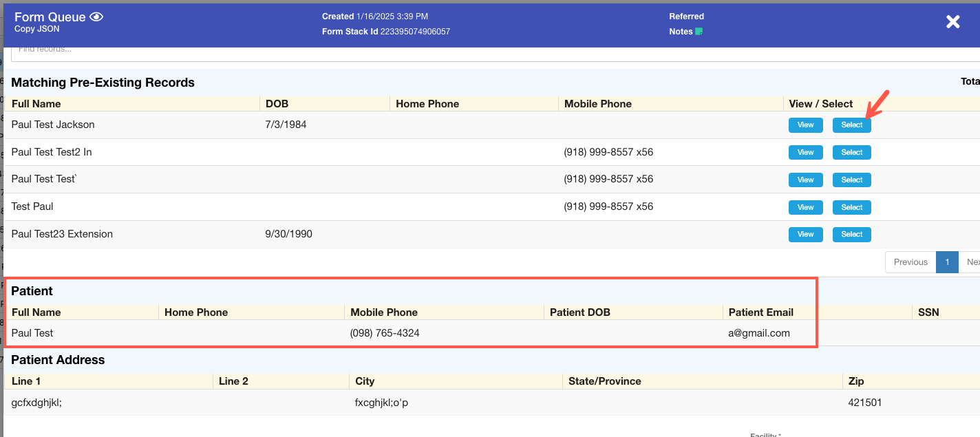
Task: Select Paul Test Jackson record
Action: pyautogui.click(x=851, y=125)
